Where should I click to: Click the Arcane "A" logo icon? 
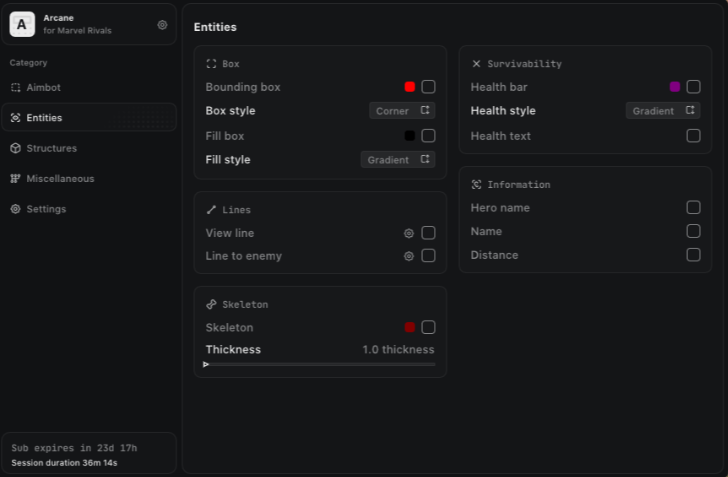(x=22, y=25)
